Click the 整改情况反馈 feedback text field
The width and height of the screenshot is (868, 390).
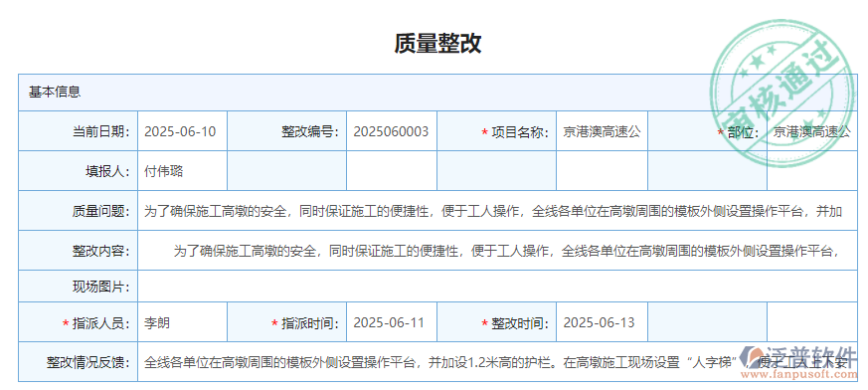coord(498,362)
